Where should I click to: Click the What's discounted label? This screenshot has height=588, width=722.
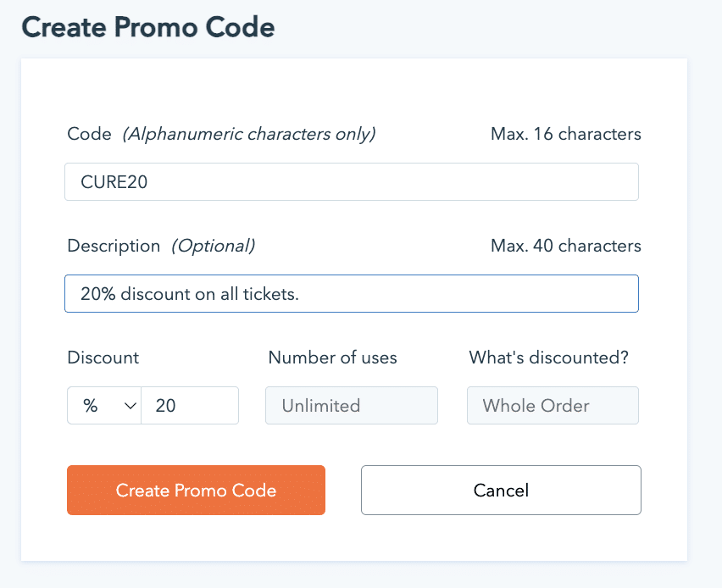point(548,358)
